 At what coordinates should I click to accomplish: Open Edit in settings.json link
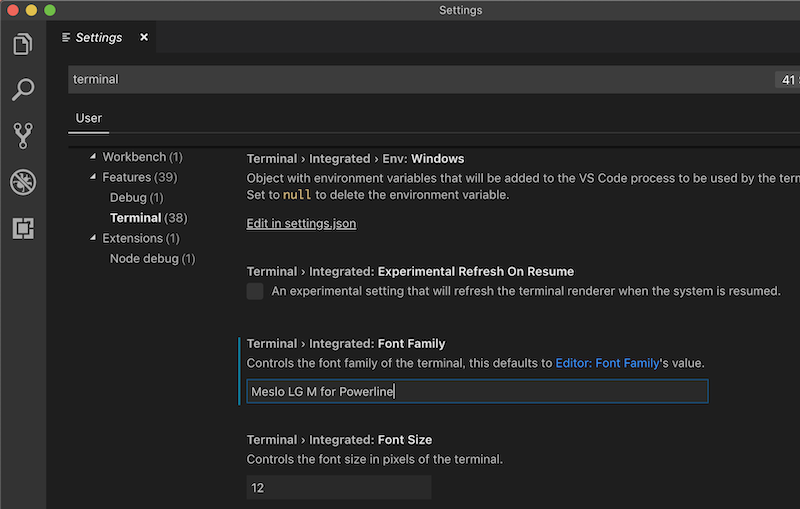(301, 223)
